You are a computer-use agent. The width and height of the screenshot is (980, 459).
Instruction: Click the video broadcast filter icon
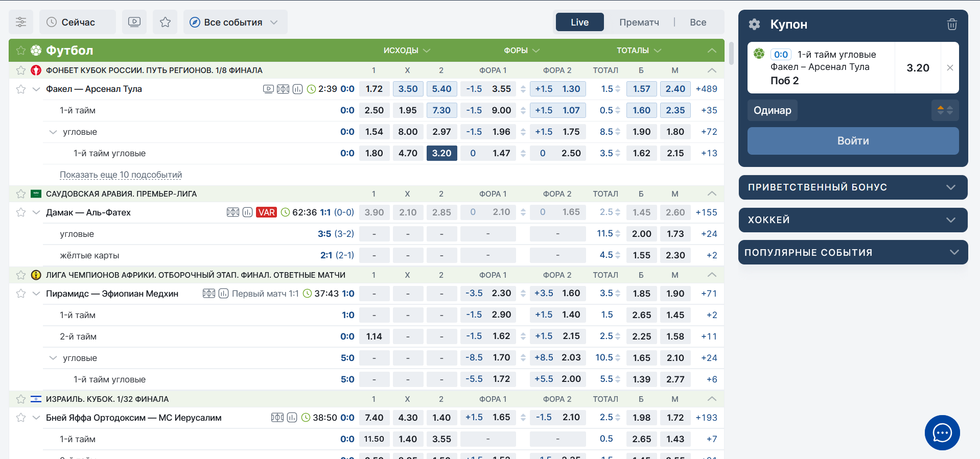[x=134, y=22]
